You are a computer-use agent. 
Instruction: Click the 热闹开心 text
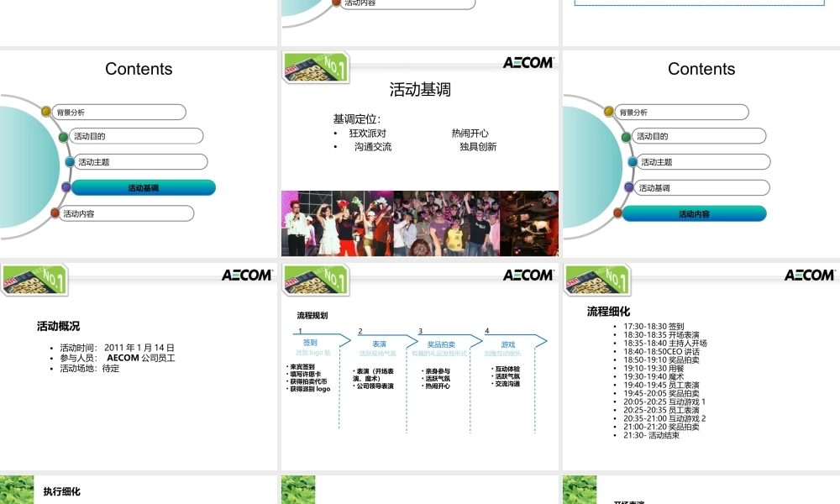pyautogui.click(x=470, y=133)
